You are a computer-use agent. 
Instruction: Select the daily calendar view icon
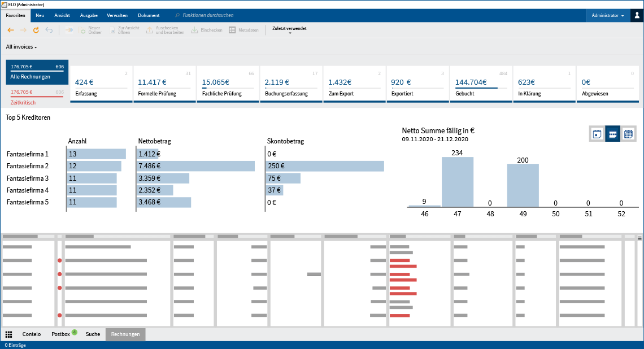[596, 134]
